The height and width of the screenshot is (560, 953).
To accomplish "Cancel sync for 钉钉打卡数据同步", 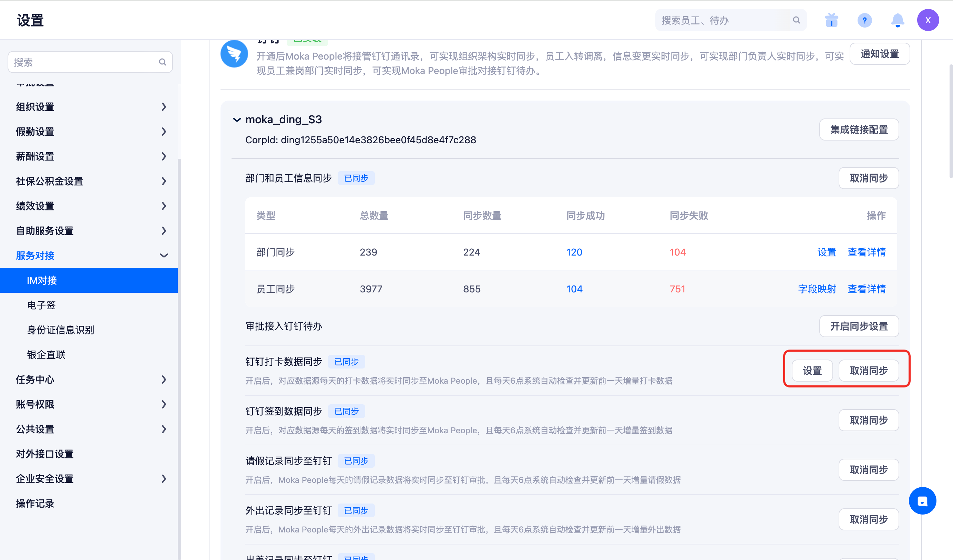I will coord(869,371).
